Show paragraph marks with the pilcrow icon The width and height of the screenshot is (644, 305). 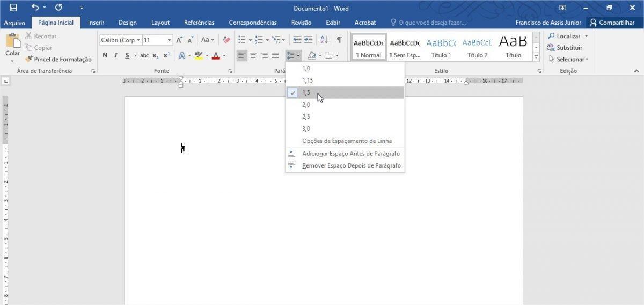(339, 40)
